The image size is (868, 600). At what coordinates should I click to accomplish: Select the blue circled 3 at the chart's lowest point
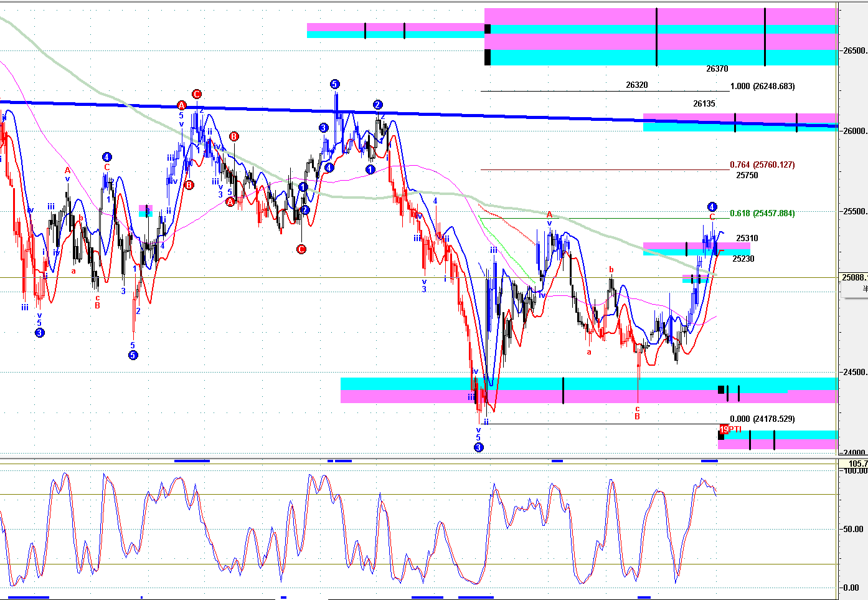(x=478, y=447)
